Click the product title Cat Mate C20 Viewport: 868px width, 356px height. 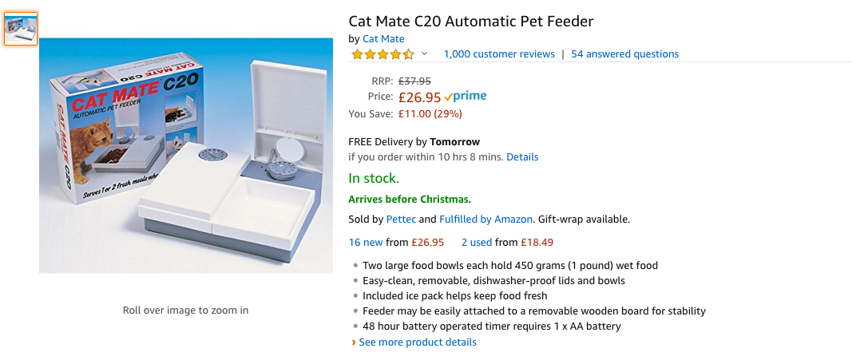click(471, 22)
